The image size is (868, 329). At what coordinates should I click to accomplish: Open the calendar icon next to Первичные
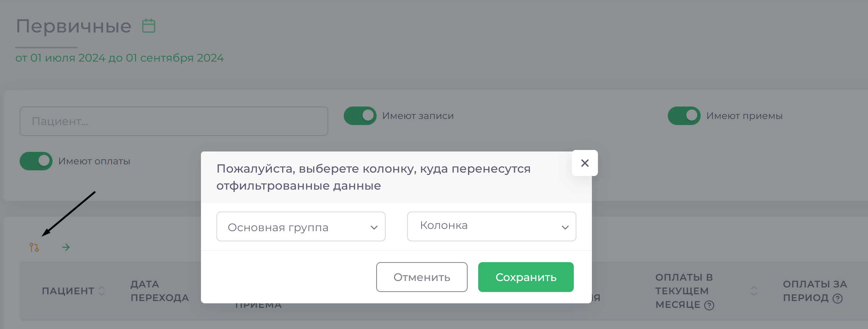click(148, 26)
